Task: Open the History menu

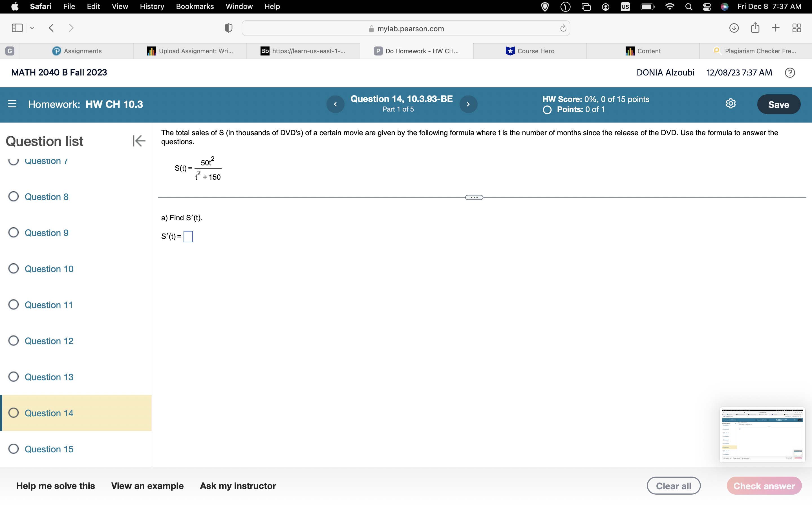Action: click(152, 6)
